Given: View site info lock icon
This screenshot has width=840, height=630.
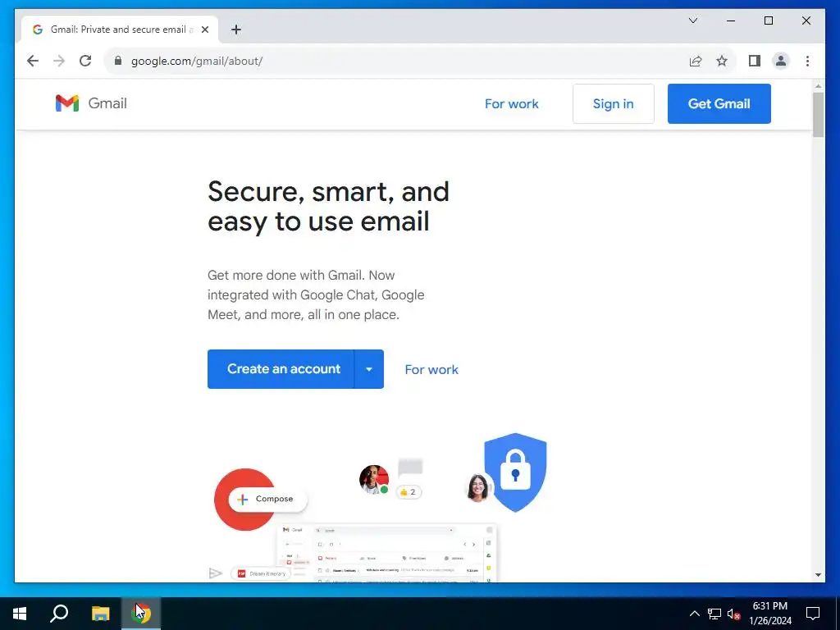Looking at the screenshot, I should point(118,61).
